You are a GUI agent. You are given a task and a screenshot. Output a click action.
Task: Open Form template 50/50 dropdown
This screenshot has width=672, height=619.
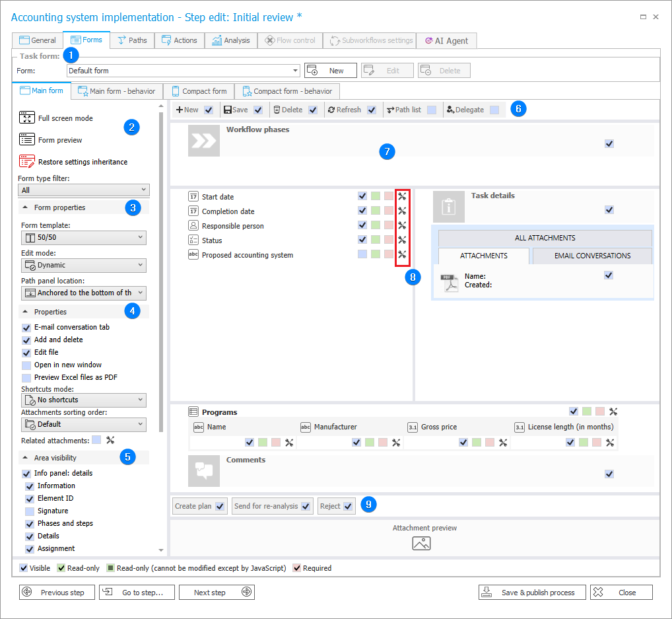(x=84, y=237)
